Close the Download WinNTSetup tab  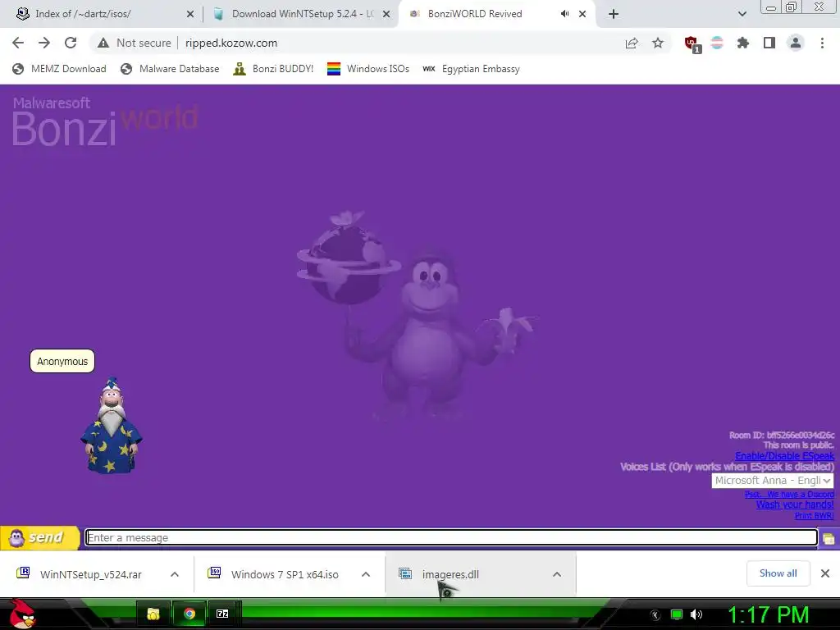click(x=386, y=15)
